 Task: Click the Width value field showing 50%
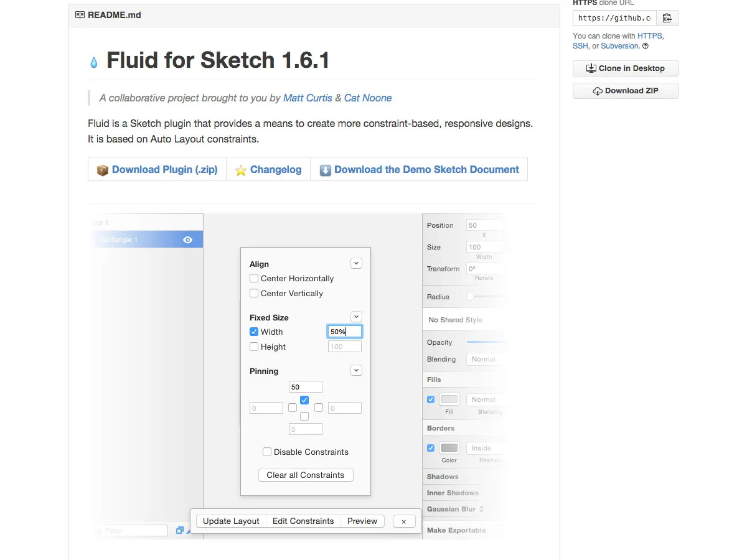pos(345,332)
